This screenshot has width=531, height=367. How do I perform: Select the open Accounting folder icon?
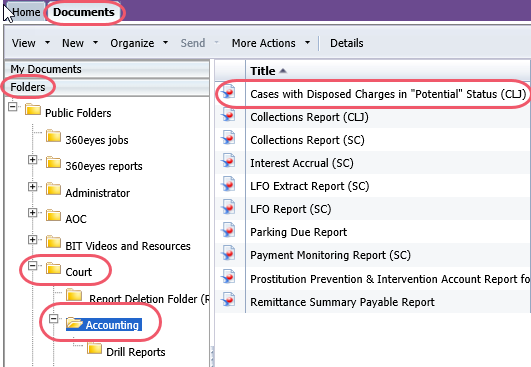click(x=75, y=323)
